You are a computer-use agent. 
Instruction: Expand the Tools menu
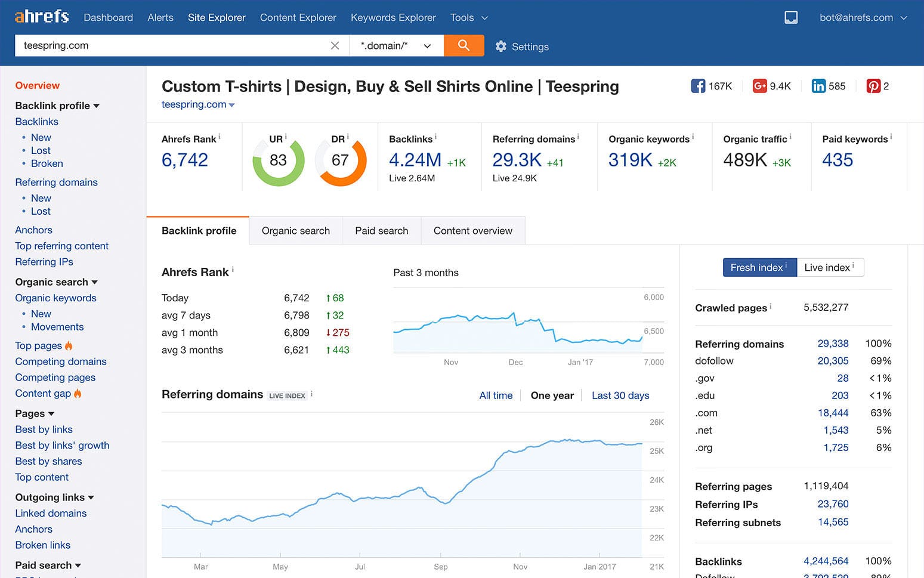point(469,18)
